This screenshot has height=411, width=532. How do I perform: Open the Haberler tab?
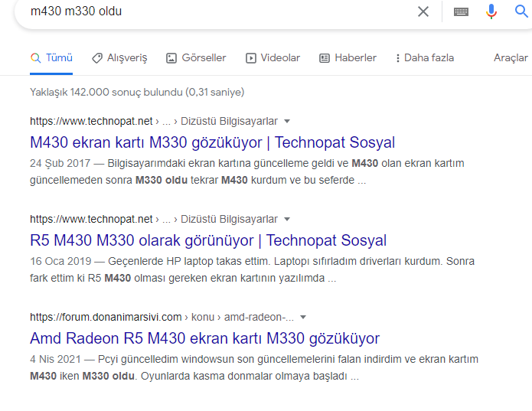tap(348, 57)
